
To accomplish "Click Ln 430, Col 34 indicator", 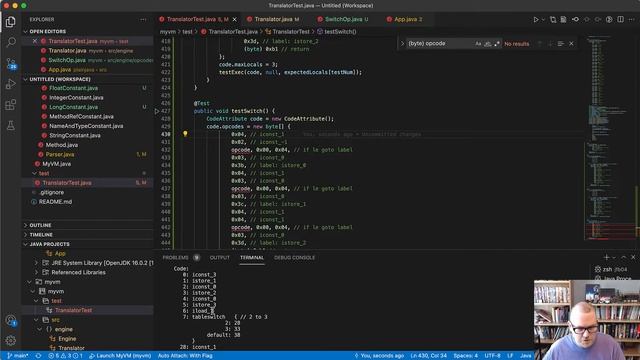I will click(x=428, y=356).
